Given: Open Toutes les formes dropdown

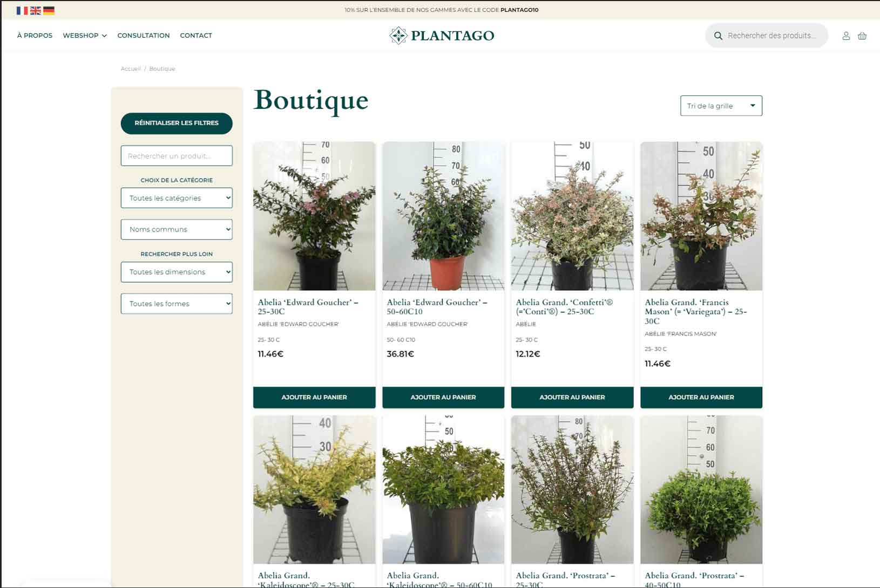Looking at the screenshot, I should pyautogui.click(x=177, y=304).
